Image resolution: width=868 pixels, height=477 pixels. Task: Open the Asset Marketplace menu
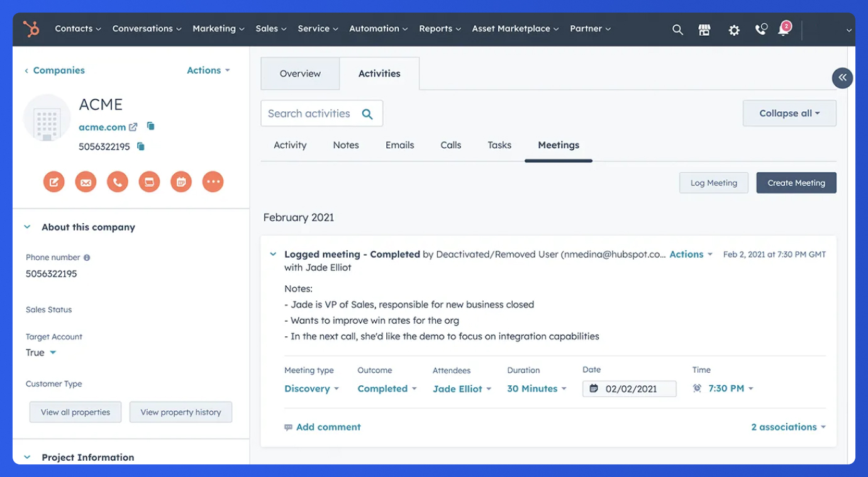[x=516, y=29]
